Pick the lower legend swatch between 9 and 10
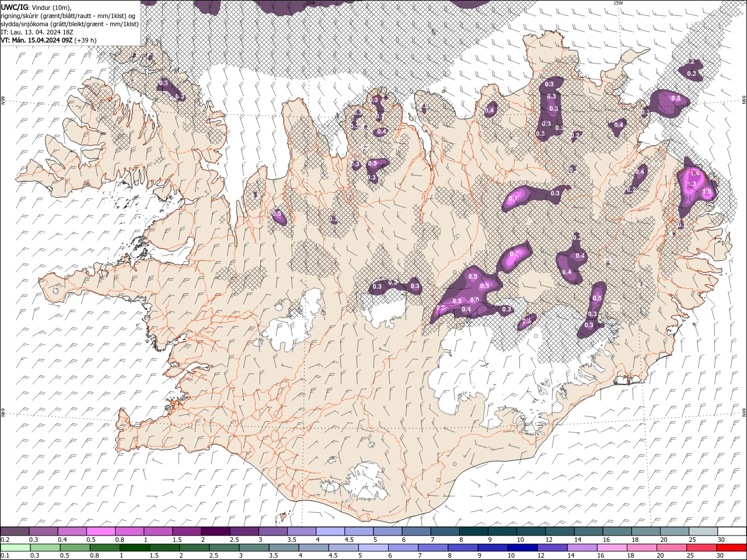Viewport: 747px width, 560px height. [x=492, y=548]
